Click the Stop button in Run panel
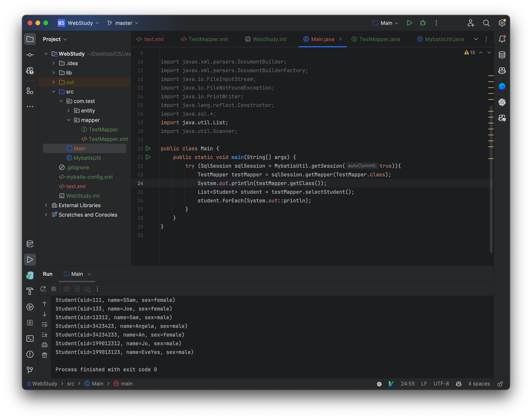Screen dimensions: 532x419 pyautogui.click(x=53, y=289)
